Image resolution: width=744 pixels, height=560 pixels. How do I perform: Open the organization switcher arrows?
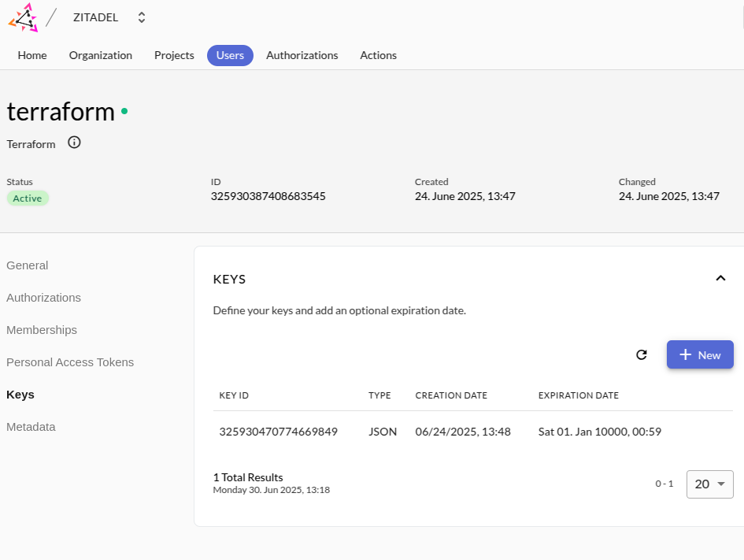click(142, 17)
